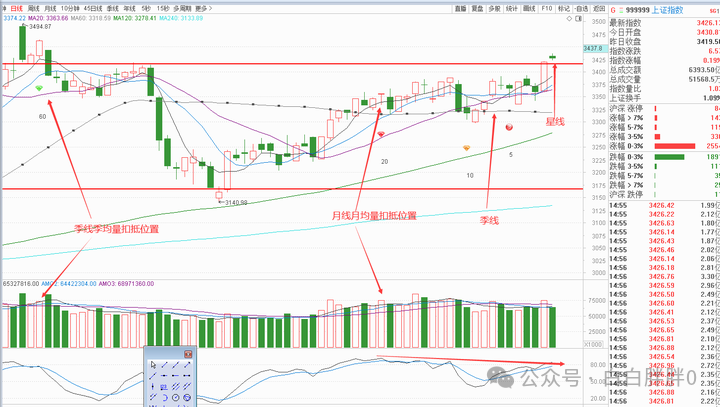
Task: Click the green list icon beside 999999
Action: pyautogui.click(x=621, y=10)
